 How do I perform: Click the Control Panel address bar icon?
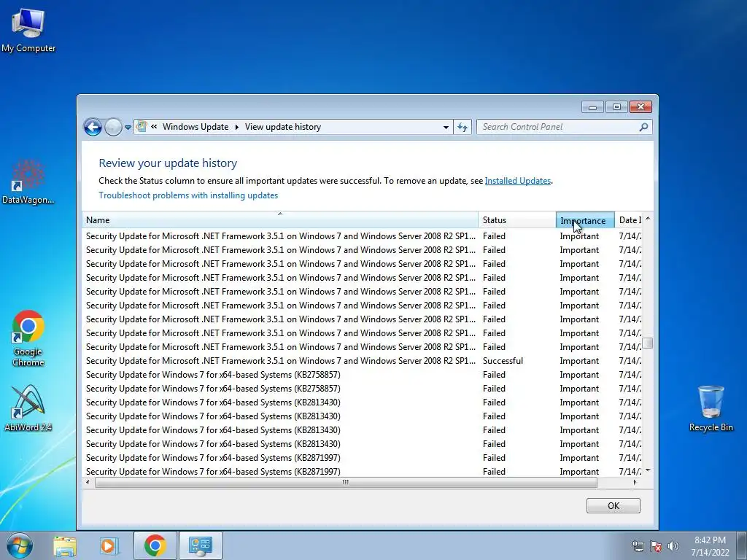click(x=142, y=126)
